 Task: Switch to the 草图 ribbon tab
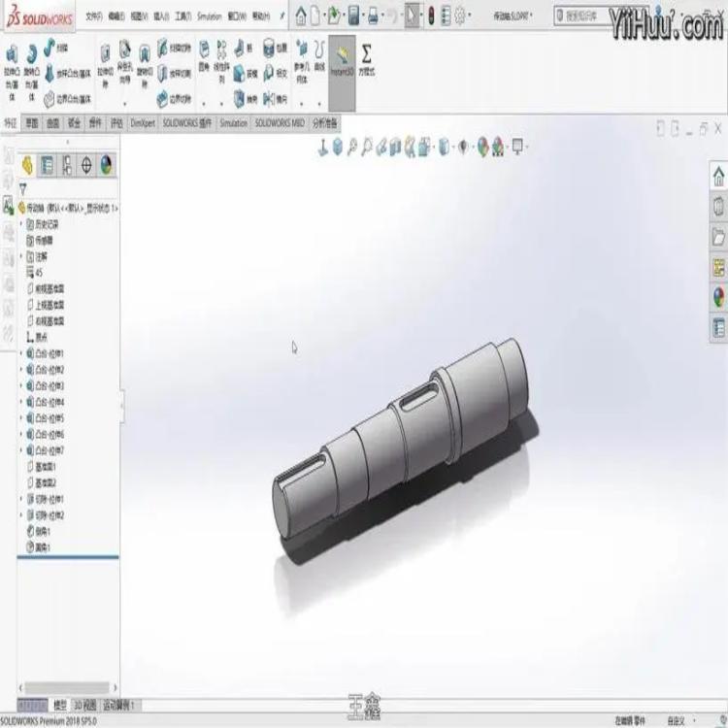[32, 123]
